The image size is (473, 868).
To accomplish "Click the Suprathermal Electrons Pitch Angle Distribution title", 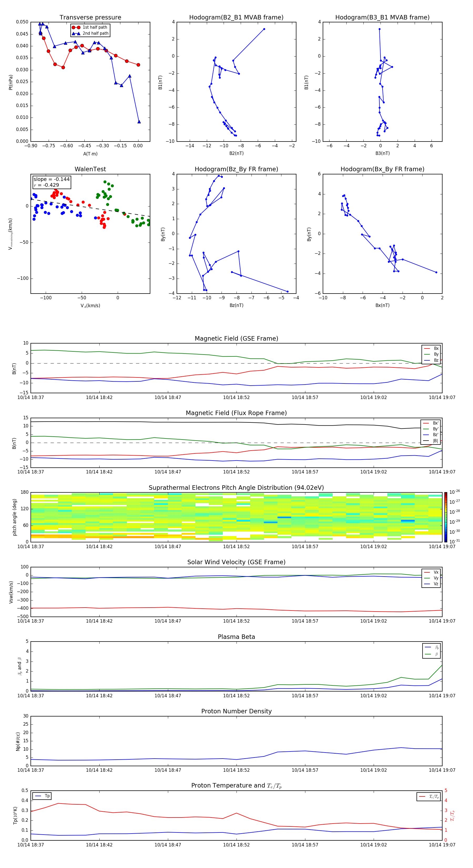I will click(x=236, y=488).
